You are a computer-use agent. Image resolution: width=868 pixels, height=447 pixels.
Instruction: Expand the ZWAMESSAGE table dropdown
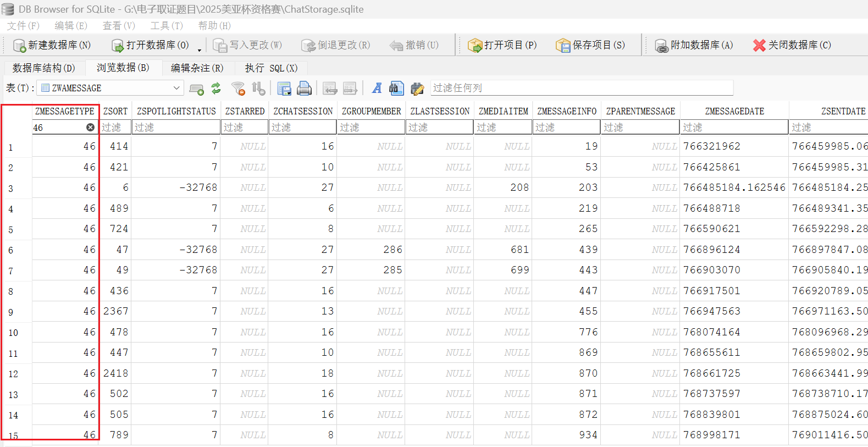tap(176, 88)
